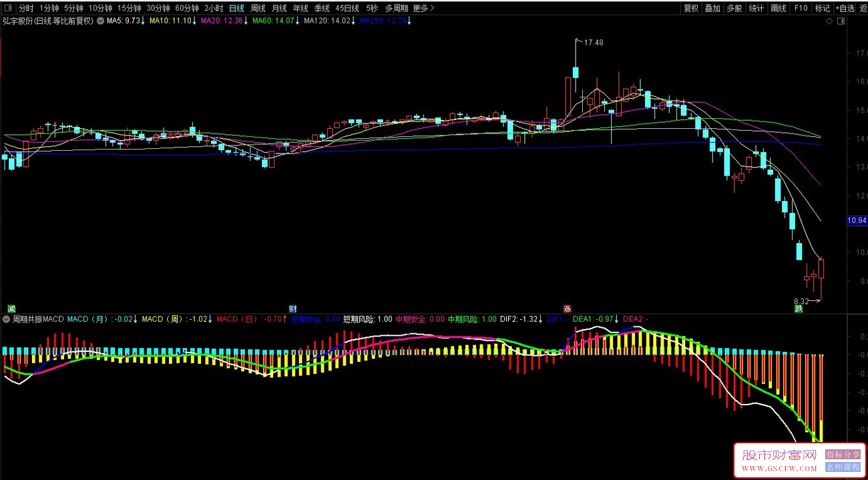Open F10 company info
Viewport: 868px width, 480px height.
click(x=801, y=9)
